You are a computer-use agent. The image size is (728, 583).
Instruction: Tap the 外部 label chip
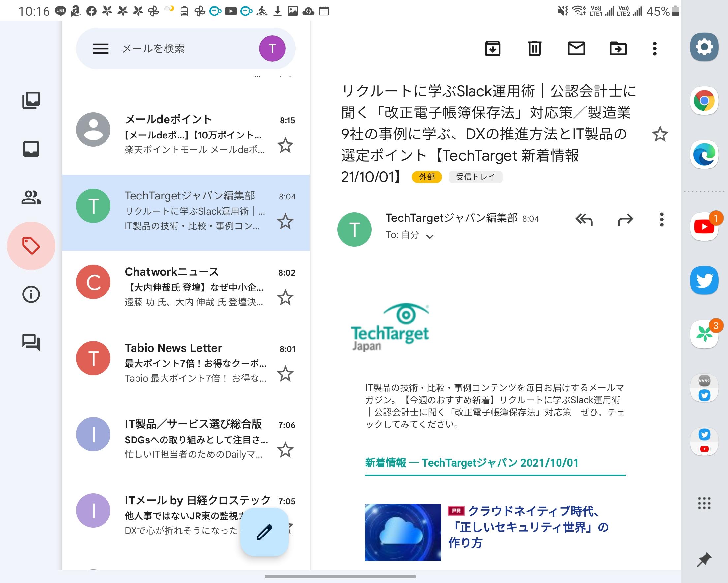point(427,177)
